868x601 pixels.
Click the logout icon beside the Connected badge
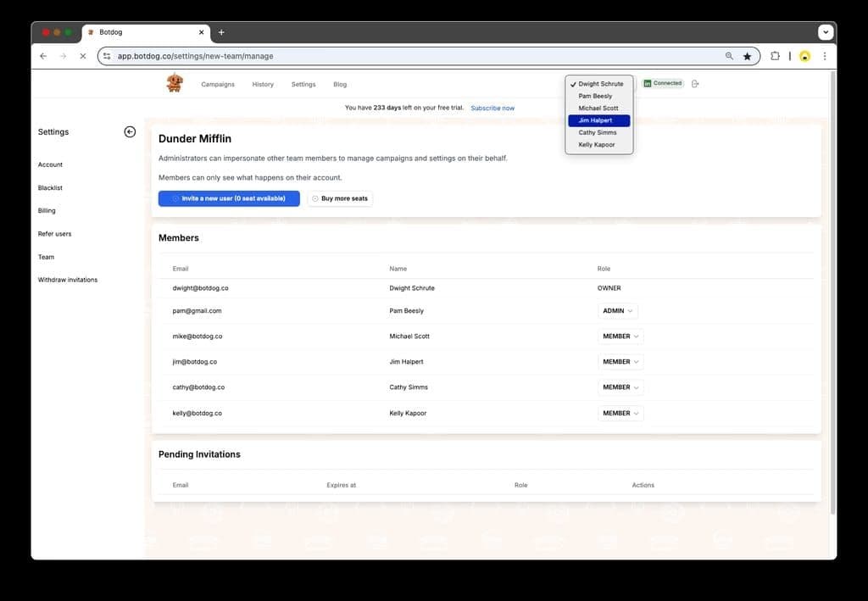(694, 83)
